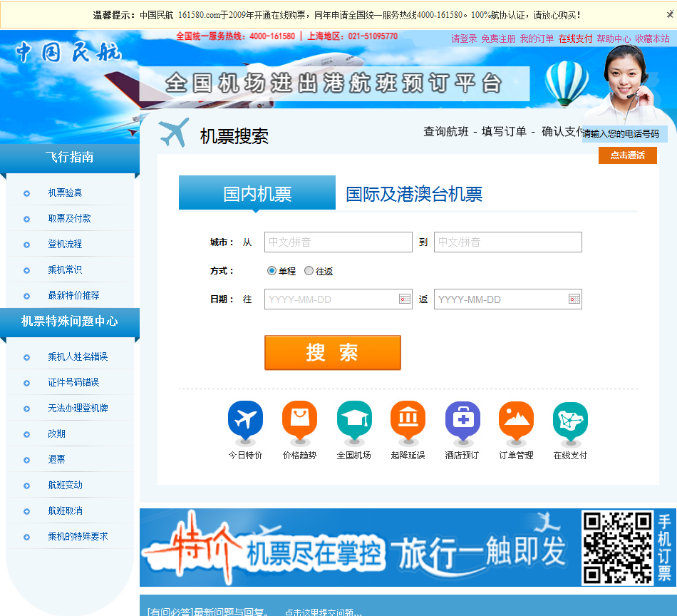This screenshot has width=677, height=616.
Task: Open the 航班变动 link
Action: 65,485
